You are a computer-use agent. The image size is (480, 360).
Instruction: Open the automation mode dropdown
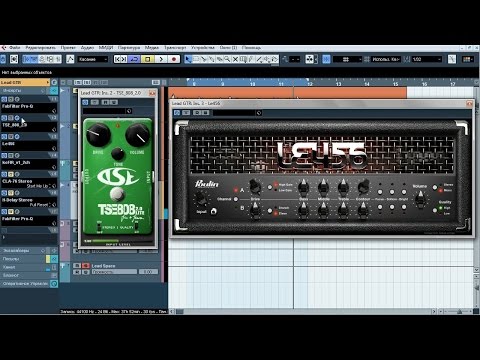coord(93,59)
